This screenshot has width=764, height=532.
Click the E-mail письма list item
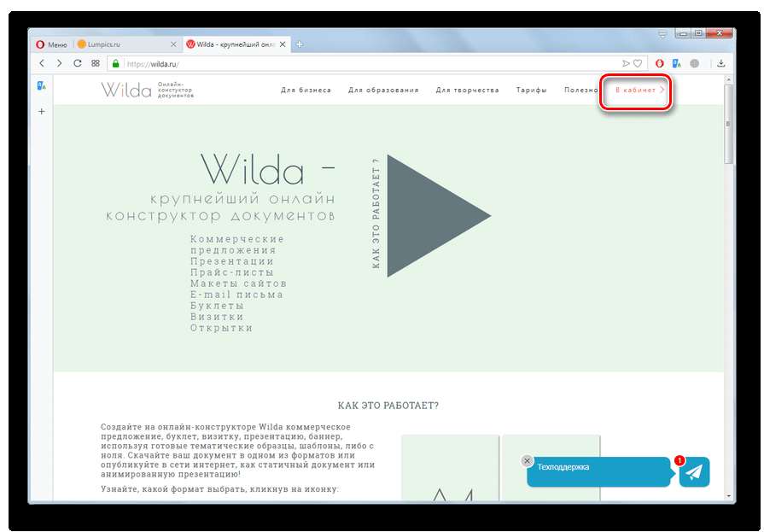236,295
